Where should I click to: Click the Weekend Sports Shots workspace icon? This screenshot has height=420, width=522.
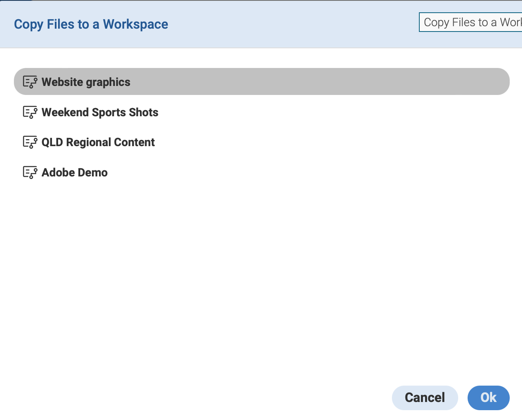[30, 112]
